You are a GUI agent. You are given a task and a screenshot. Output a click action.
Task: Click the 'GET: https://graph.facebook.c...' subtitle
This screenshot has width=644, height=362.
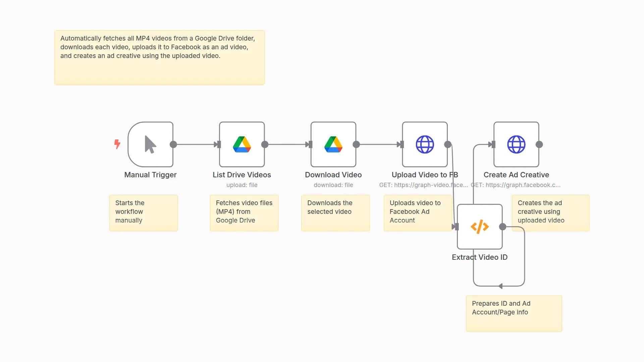516,185
